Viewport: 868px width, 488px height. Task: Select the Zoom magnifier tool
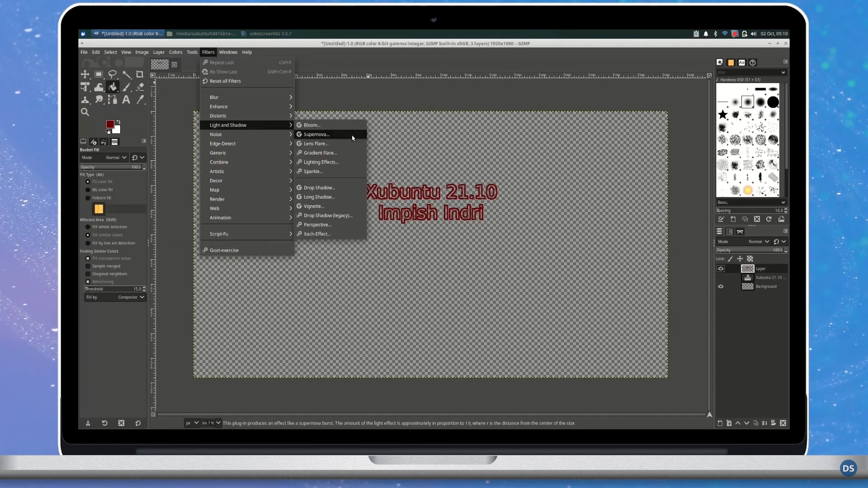[x=85, y=112]
